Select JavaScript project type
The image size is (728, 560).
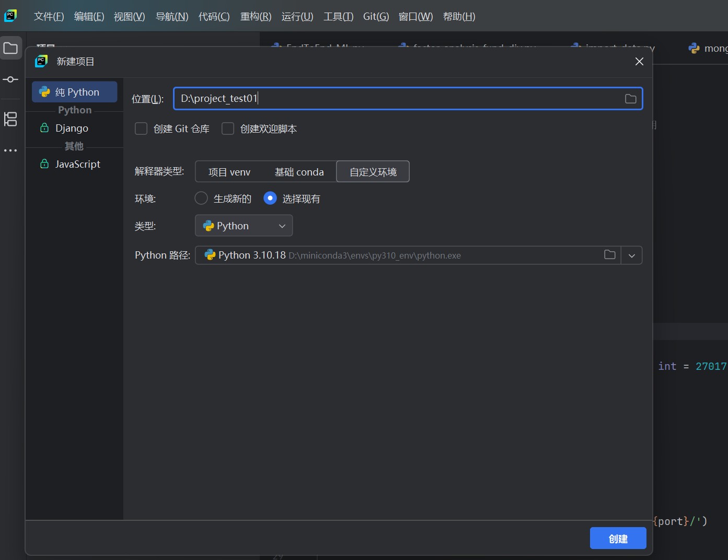pyautogui.click(x=75, y=164)
